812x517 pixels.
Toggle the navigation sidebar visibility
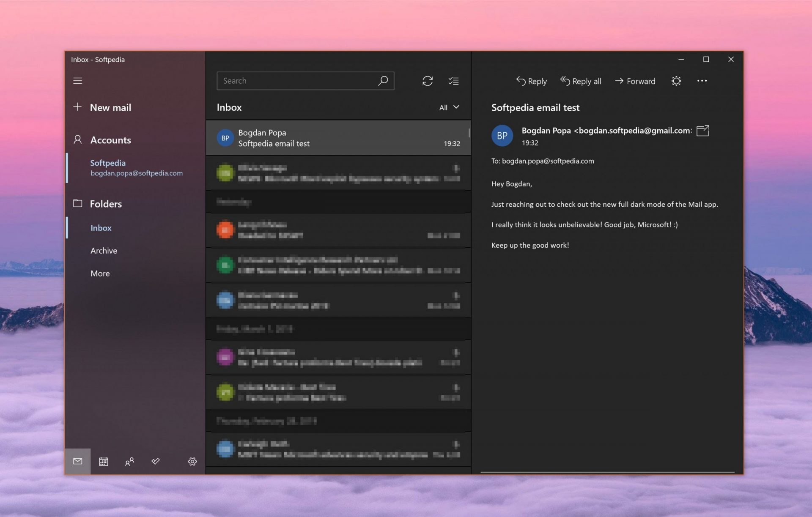pos(78,80)
